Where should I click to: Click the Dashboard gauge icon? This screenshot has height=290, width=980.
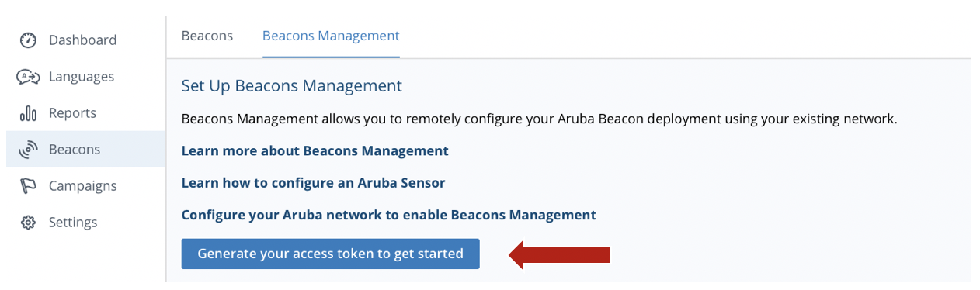[x=28, y=40]
